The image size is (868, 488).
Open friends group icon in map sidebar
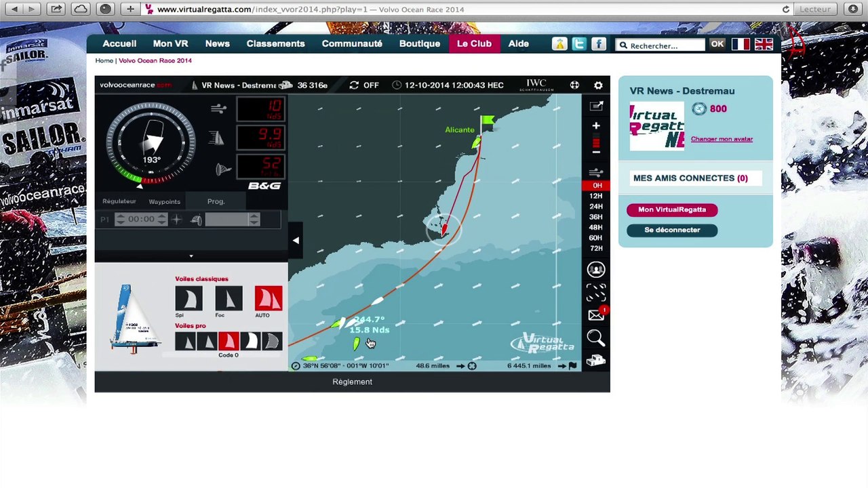[596, 270]
